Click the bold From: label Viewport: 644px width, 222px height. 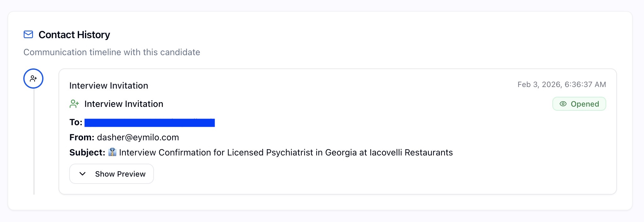[82, 137]
